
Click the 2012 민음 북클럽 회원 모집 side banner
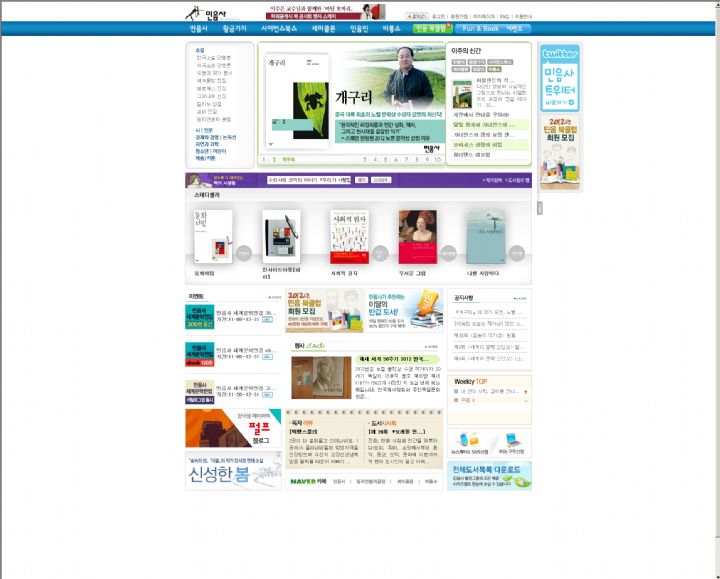click(x=559, y=155)
